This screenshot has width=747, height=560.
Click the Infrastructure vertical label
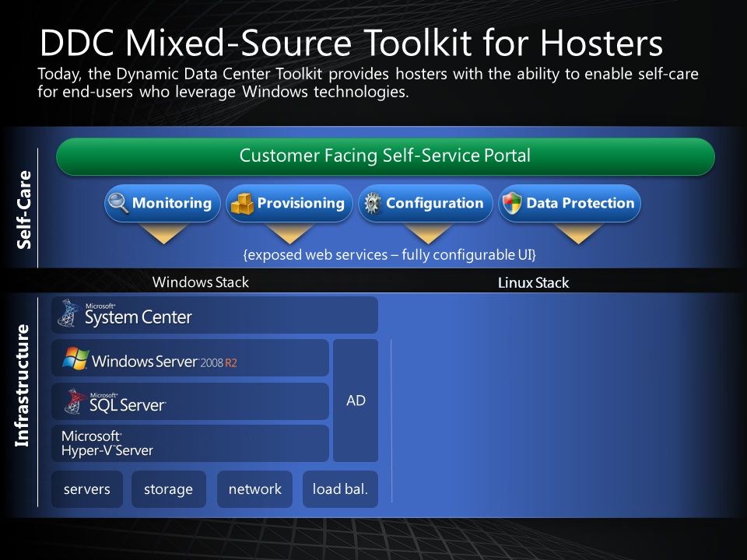pos(22,385)
